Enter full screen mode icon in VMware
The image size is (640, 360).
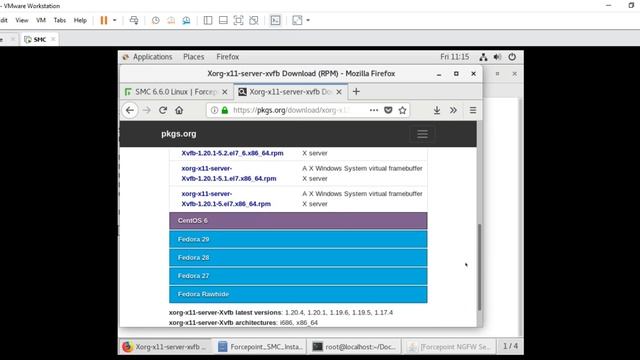[x=238, y=20]
